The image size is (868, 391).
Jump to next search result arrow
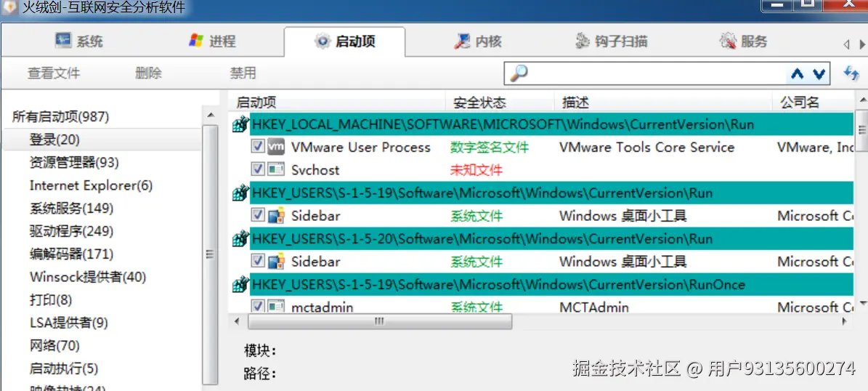point(819,73)
